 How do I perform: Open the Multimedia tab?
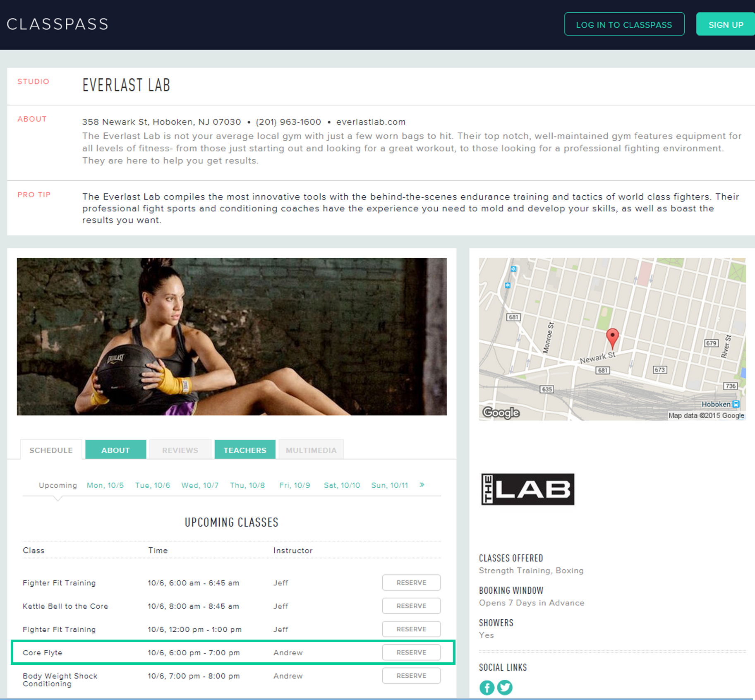click(311, 450)
